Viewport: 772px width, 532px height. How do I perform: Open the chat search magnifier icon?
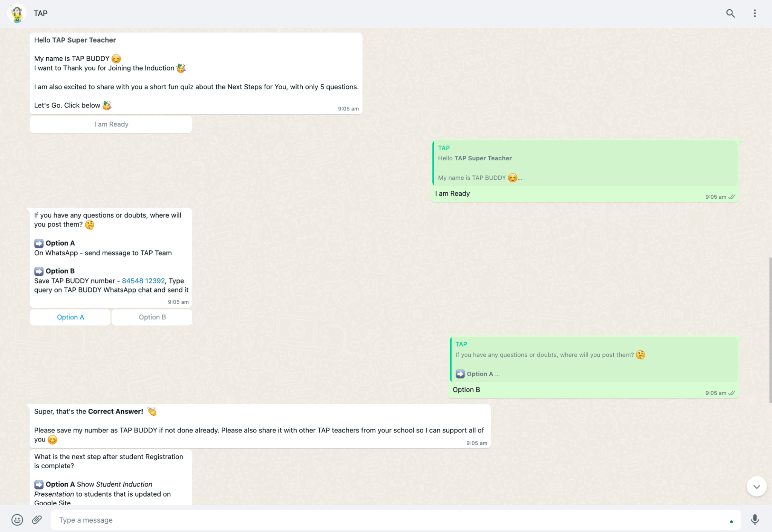730,14
